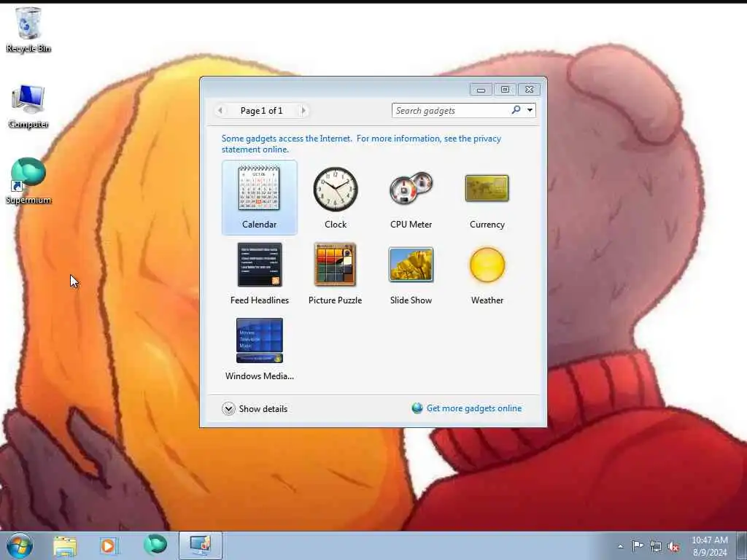The image size is (747, 560).
Task: Close the gadgets gallery window
Action: (x=530, y=90)
